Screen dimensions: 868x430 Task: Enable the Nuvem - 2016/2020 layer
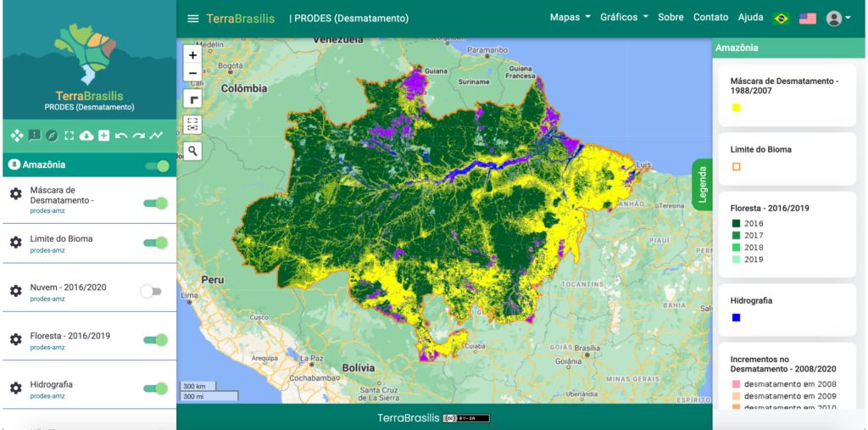click(151, 292)
